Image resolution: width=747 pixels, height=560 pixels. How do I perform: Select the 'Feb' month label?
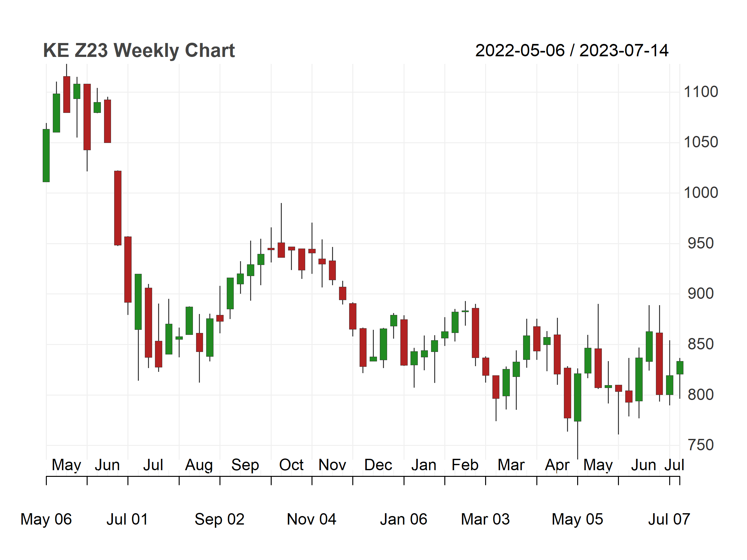[x=465, y=465]
